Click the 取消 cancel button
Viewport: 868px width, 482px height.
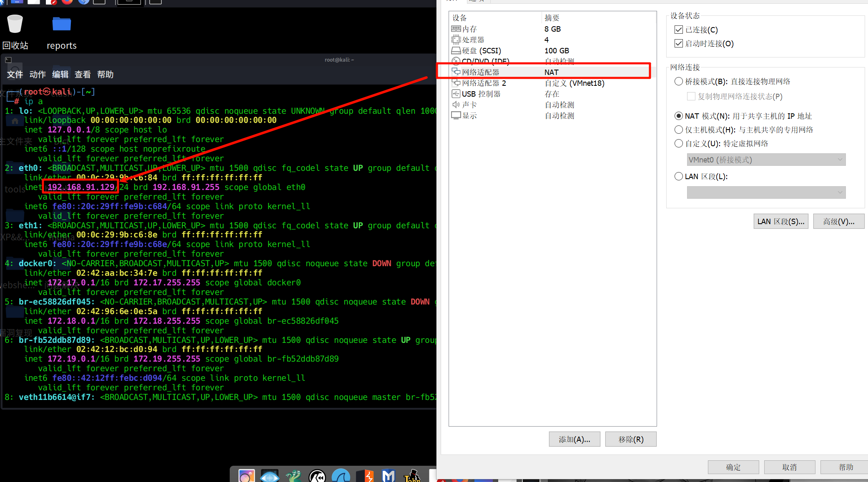(x=790, y=467)
